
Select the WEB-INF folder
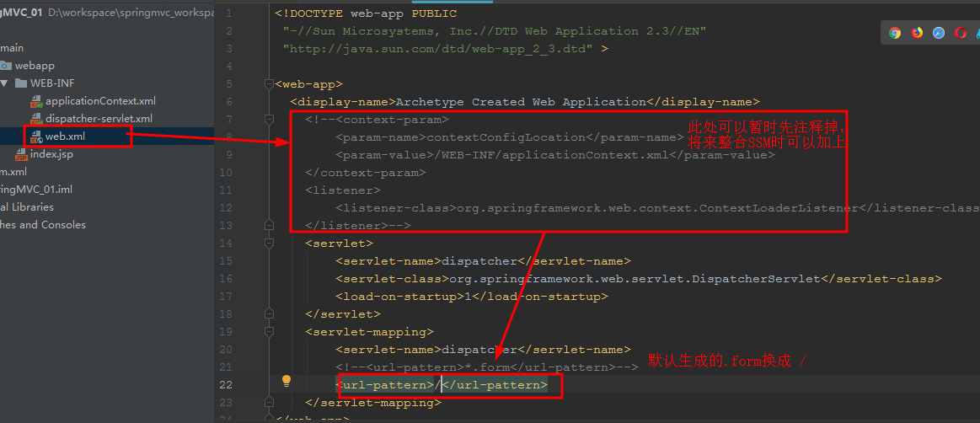pos(52,83)
